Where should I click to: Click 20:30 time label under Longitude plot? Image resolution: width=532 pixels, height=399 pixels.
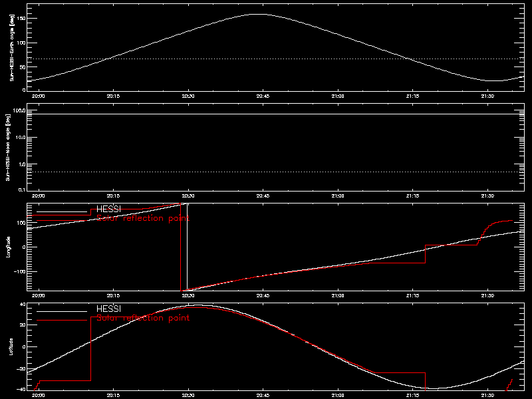point(188,296)
